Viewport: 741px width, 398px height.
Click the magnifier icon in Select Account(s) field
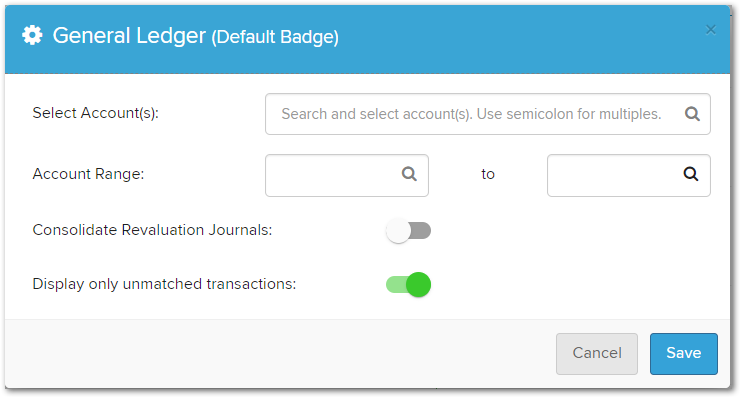[692, 114]
